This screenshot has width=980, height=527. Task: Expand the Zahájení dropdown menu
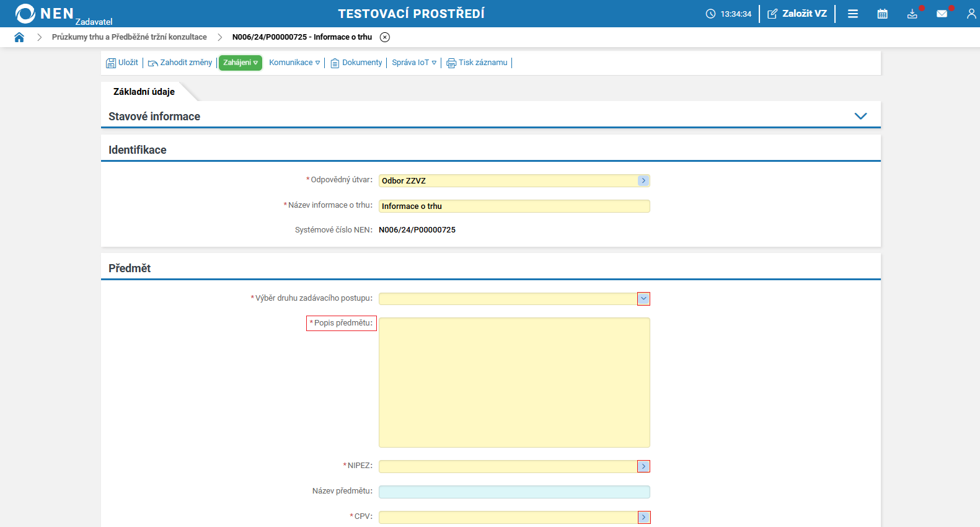click(x=241, y=63)
